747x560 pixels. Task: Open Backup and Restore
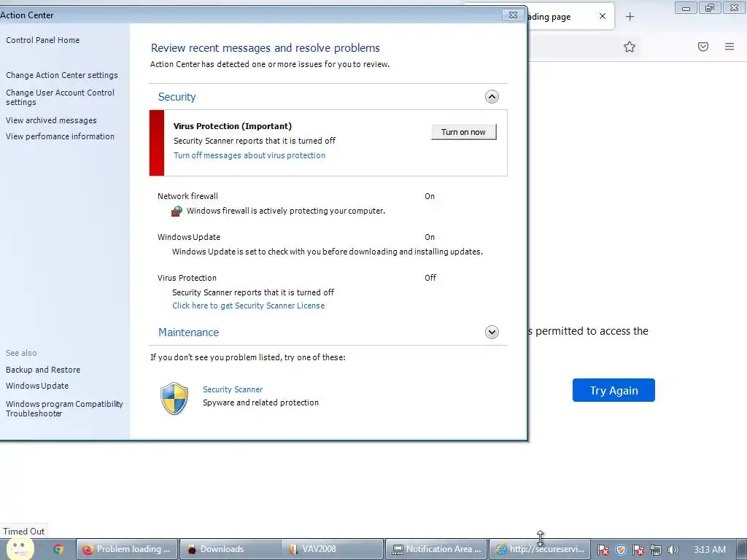(x=43, y=370)
